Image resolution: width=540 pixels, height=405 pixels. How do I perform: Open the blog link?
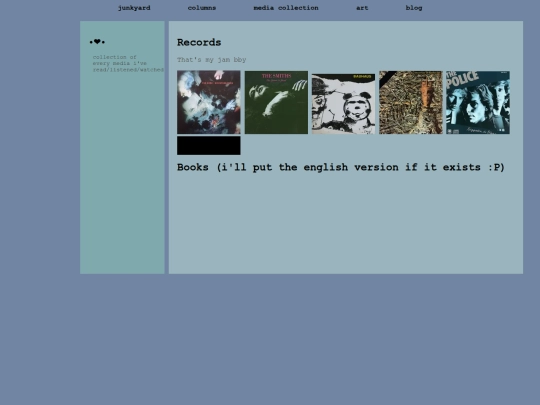click(414, 8)
